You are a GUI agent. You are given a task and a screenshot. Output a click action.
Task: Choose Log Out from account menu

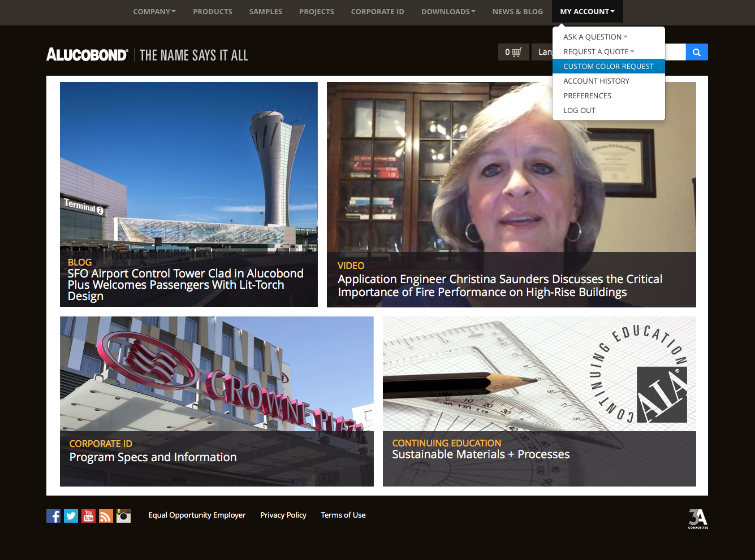[x=579, y=111]
